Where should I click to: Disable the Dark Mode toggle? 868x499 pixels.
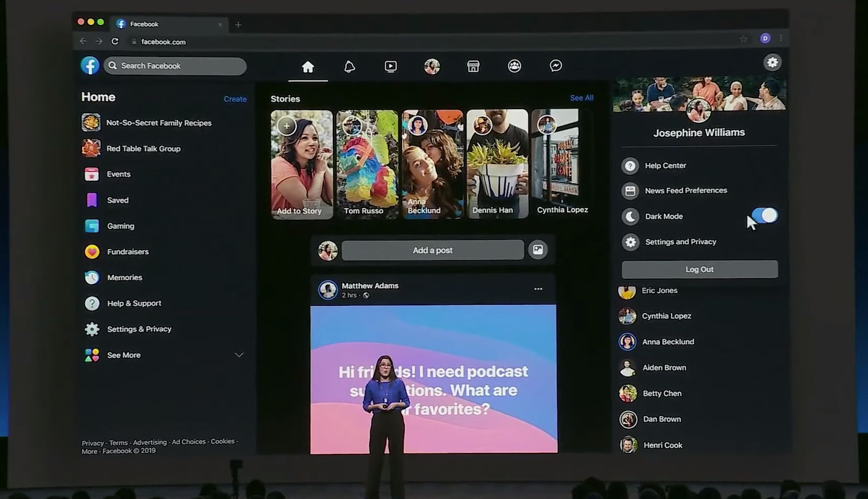click(765, 216)
